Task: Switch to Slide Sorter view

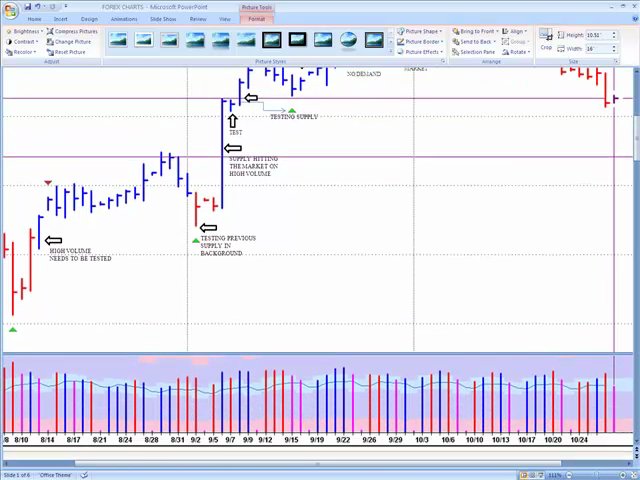Action: tap(532, 475)
